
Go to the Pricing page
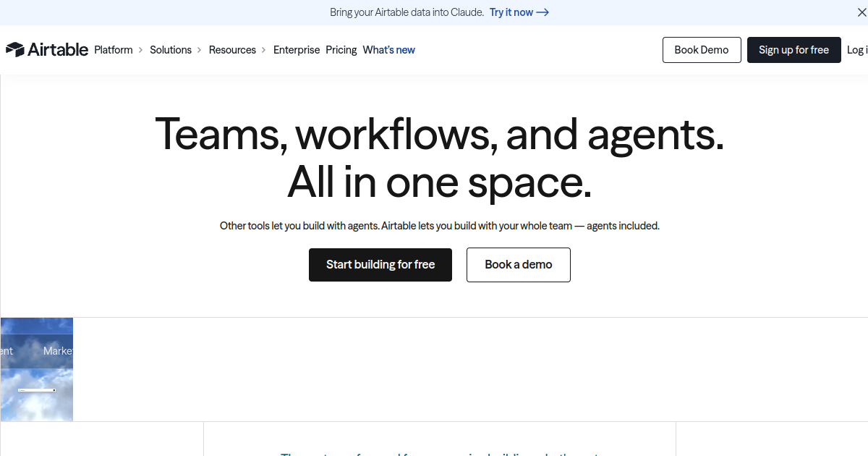click(x=341, y=50)
